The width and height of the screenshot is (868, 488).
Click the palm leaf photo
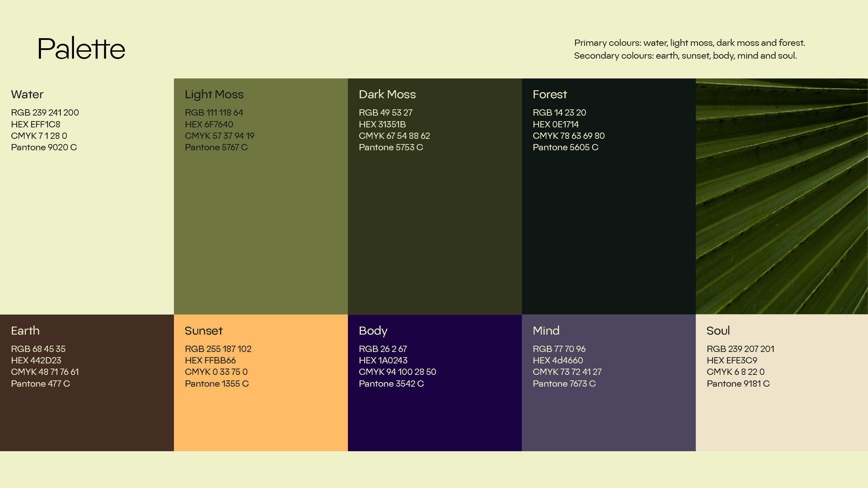click(782, 196)
